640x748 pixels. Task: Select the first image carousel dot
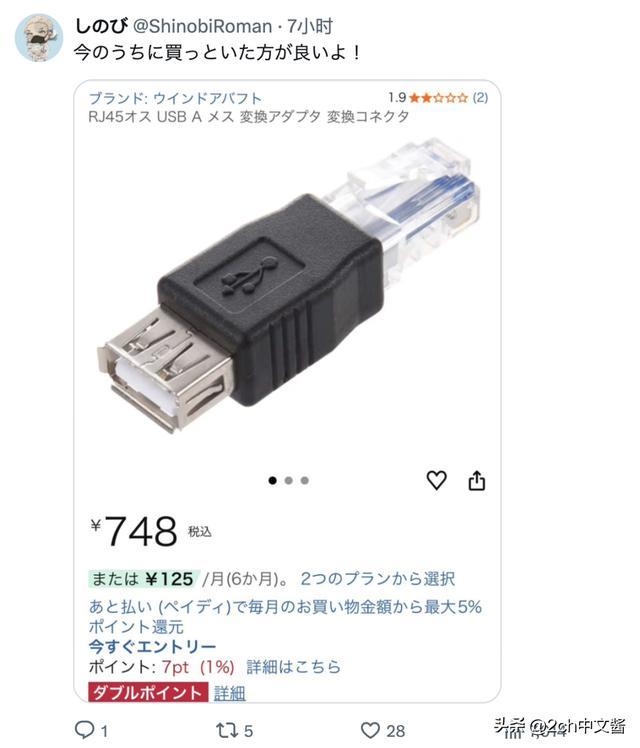pos(272,480)
